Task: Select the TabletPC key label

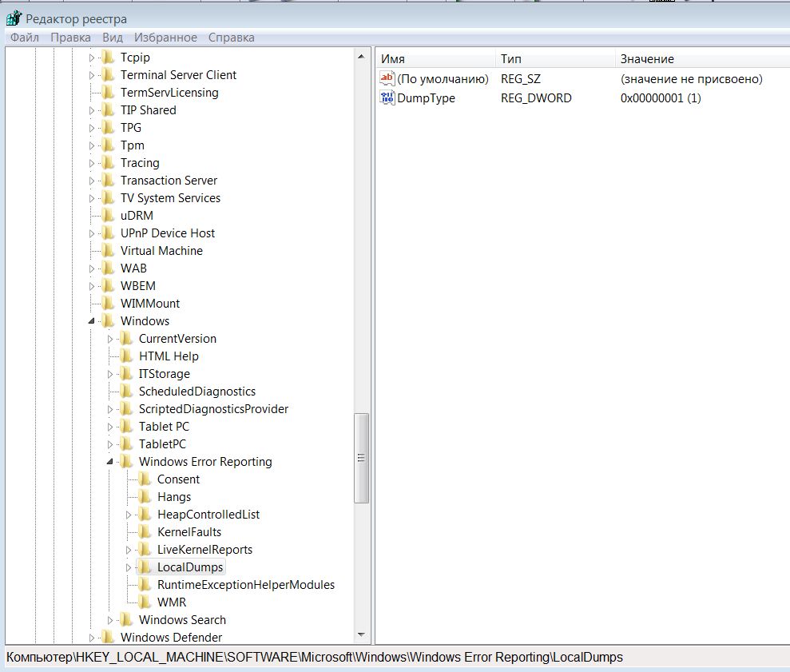Action: click(162, 444)
